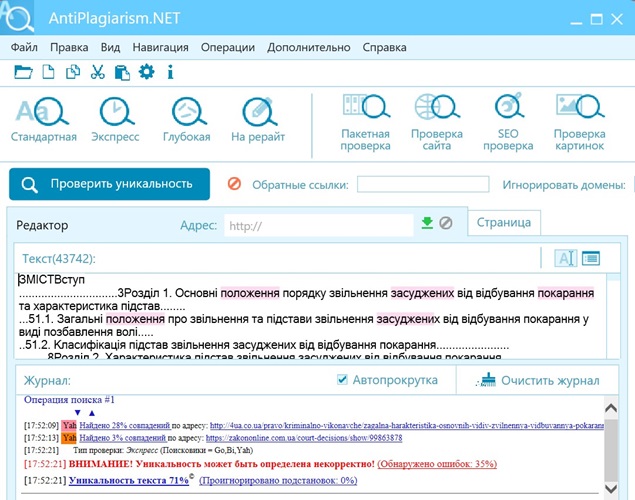This screenshot has height=500, width=635.
Task: Show program info with the i icon
Action: [170, 72]
